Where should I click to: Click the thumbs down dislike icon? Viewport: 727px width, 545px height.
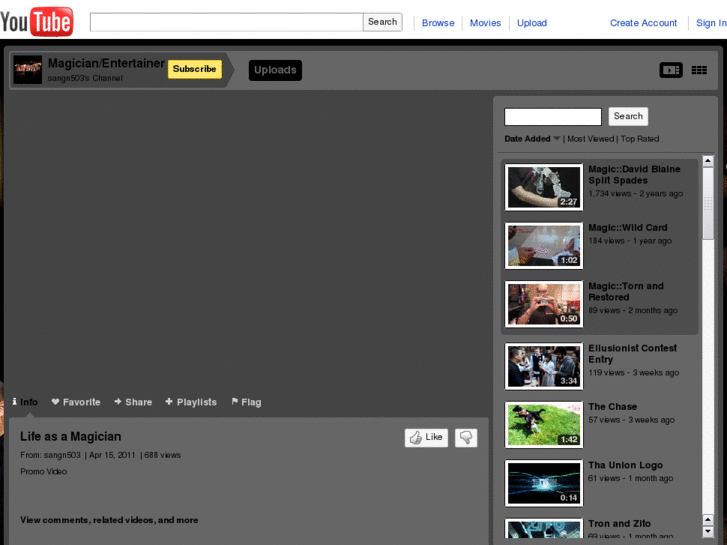pos(466,438)
